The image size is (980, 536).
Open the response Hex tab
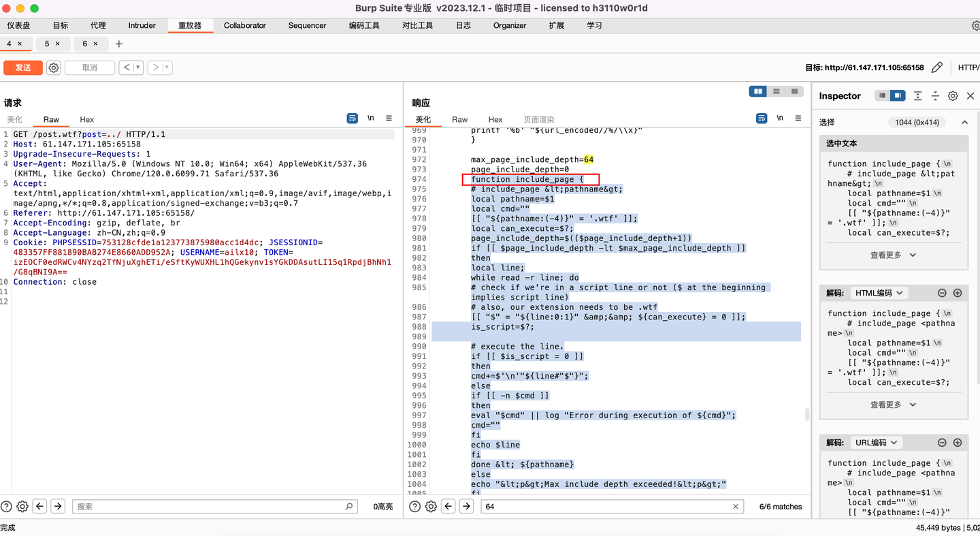[495, 119]
